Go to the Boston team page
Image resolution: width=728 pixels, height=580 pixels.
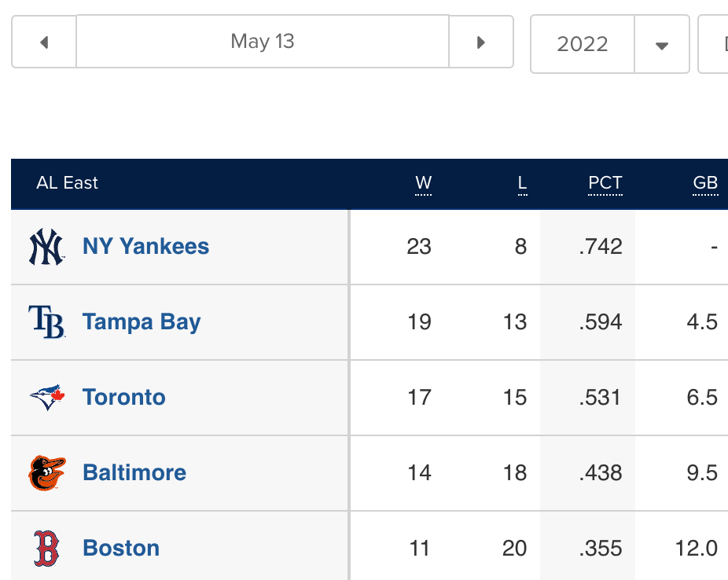tap(121, 549)
